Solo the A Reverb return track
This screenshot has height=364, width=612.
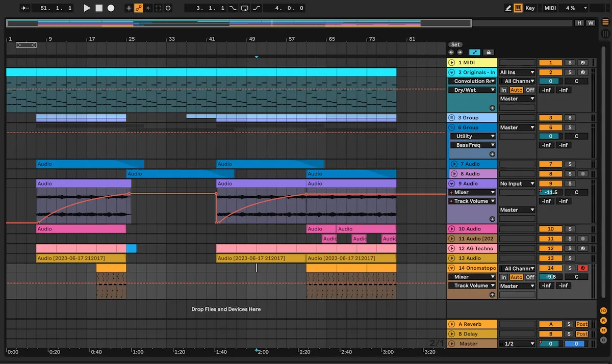[569, 324]
